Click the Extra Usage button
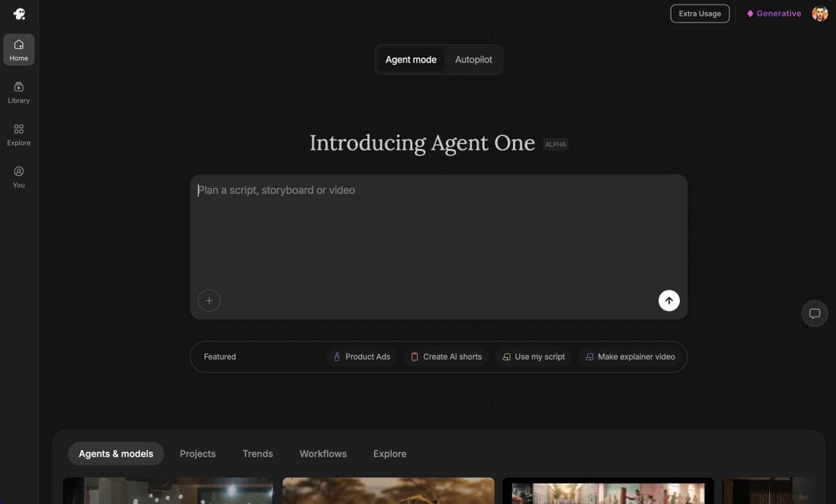 click(700, 13)
